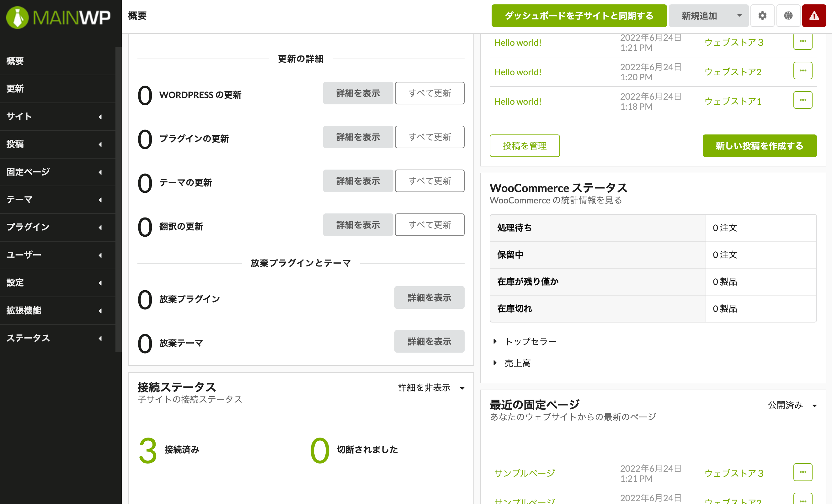The width and height of the screenshot is (832, 504).
Task: Expand the プラグイン sidebar menu arrow
Action: 100,227
